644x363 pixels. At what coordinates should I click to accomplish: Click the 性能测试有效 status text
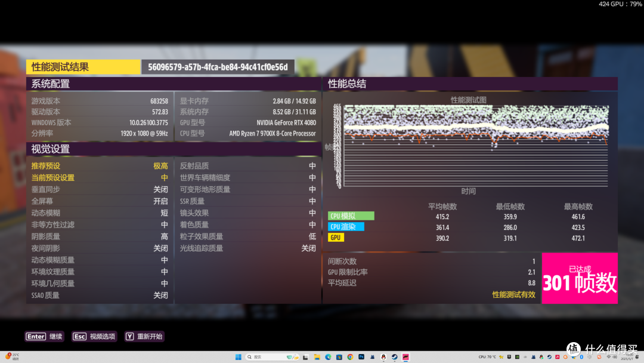tap(513, 294)
